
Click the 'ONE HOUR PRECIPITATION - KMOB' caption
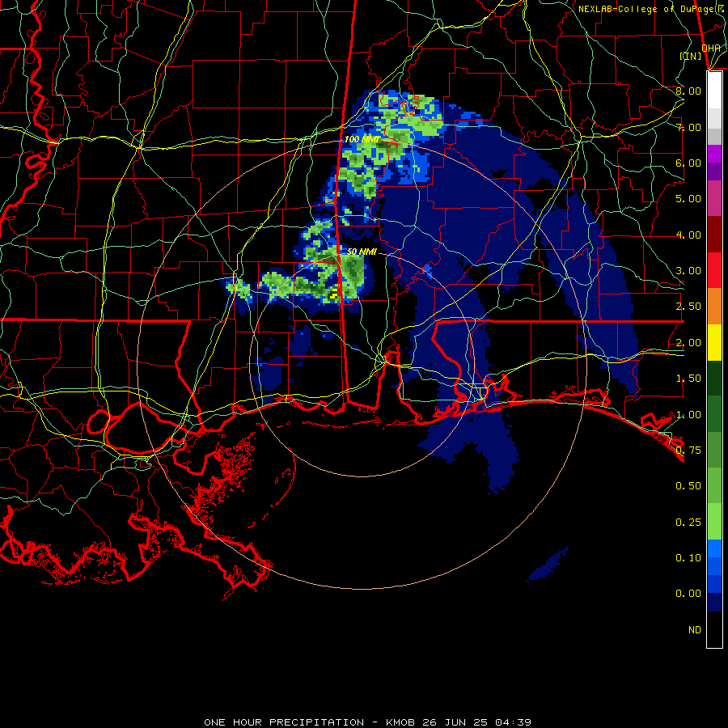(309, 722)
